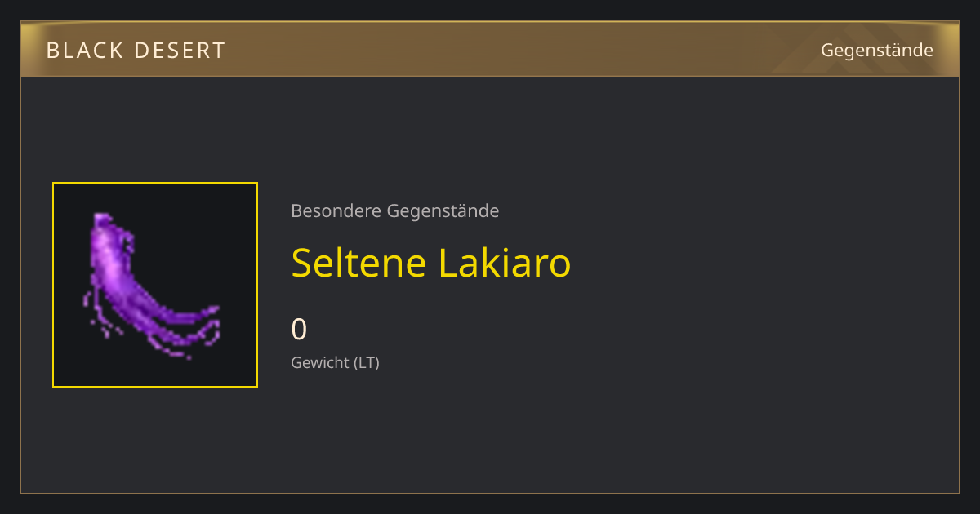Open the BLACK DESERT header title

[136, 50]
